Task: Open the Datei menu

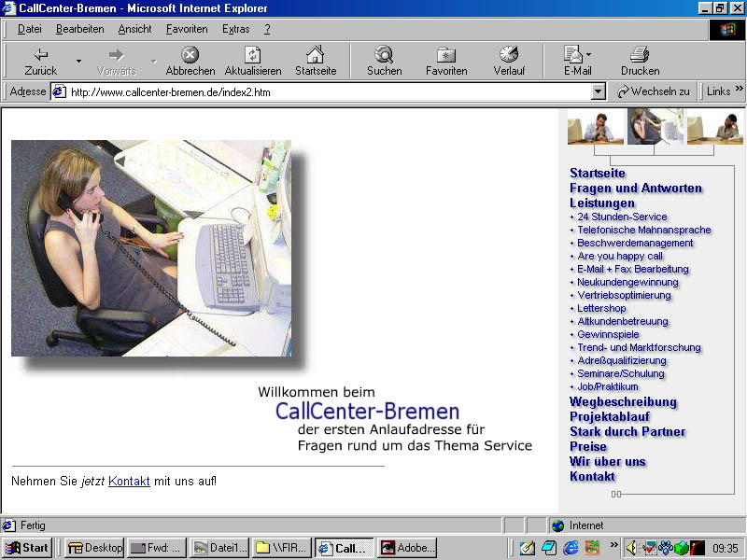Action: 30,29
